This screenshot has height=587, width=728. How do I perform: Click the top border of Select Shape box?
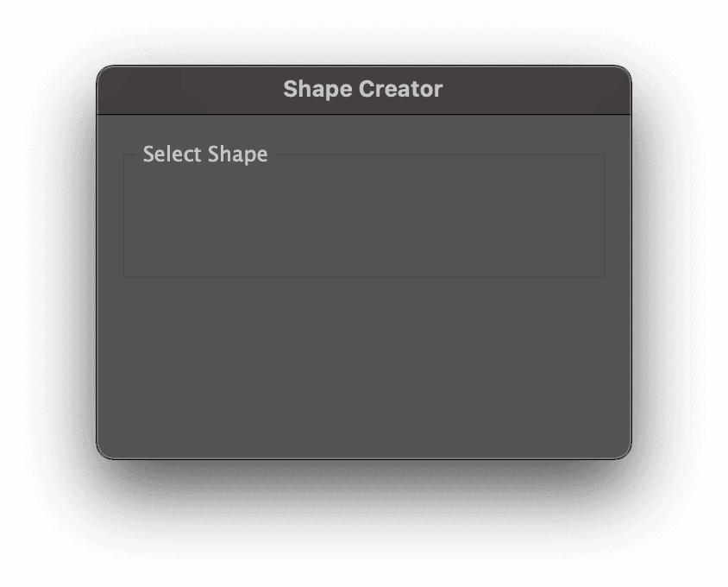pyautogui.click(x=441, y=155)
